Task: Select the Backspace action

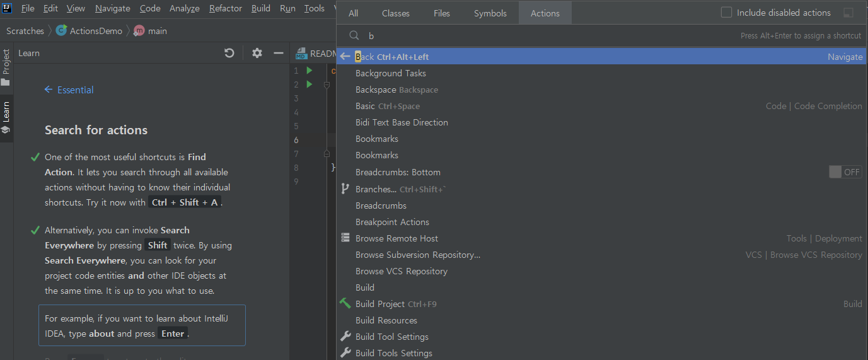Action: click(x=601, y=90)
